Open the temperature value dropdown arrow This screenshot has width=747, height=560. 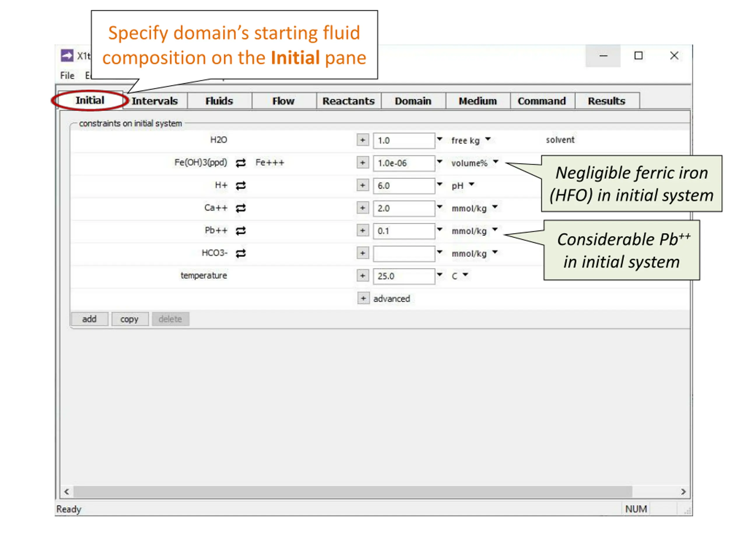(x=439, y=274)
